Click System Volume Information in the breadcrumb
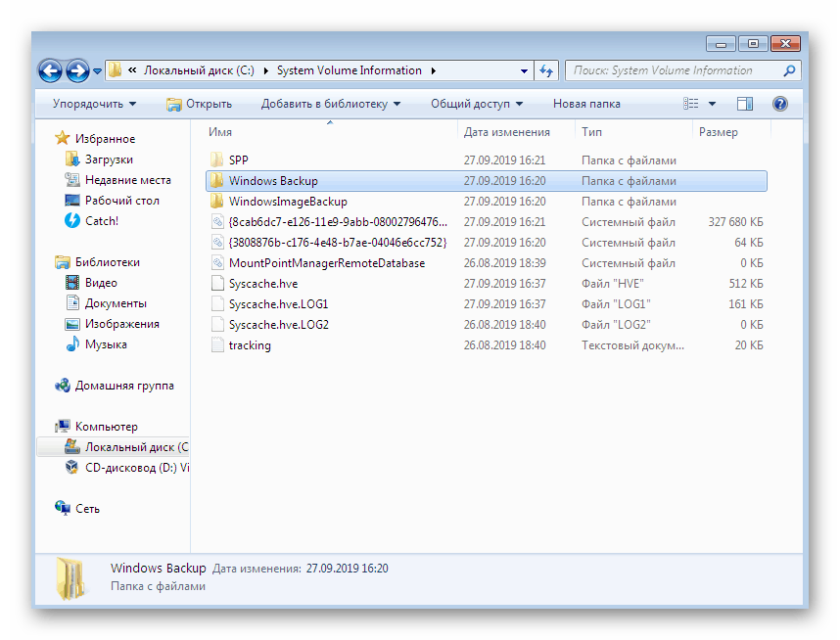The image size is (840, 640). click(349, 70)
